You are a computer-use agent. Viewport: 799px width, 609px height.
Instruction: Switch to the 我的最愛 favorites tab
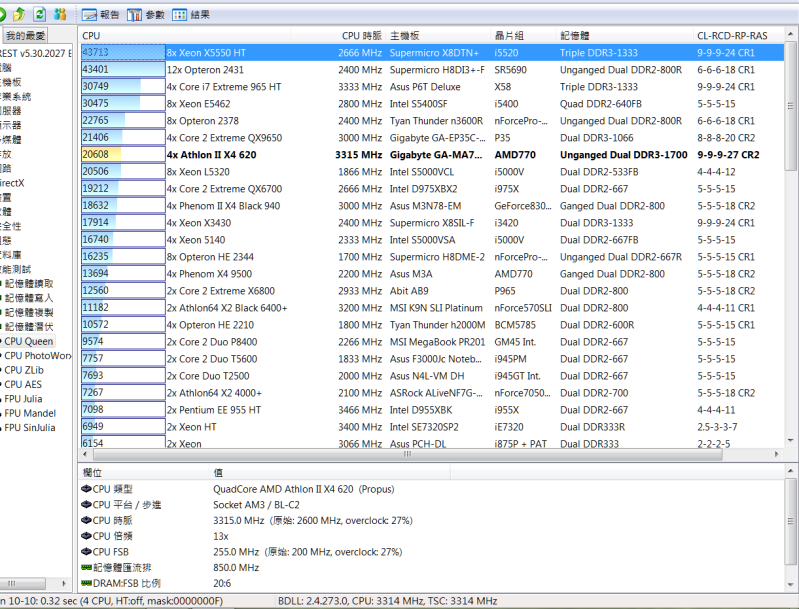click(23, 36)
